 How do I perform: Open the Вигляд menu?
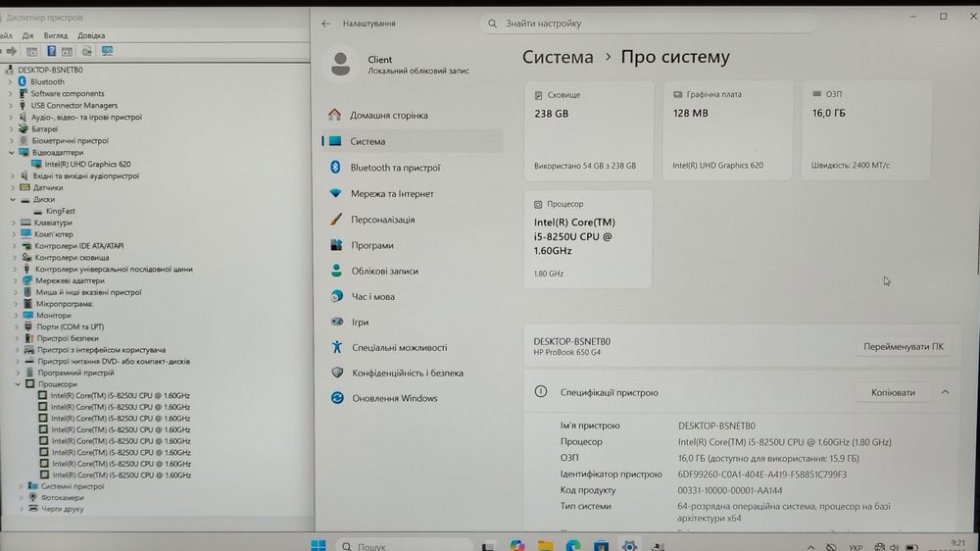point(56,35)
